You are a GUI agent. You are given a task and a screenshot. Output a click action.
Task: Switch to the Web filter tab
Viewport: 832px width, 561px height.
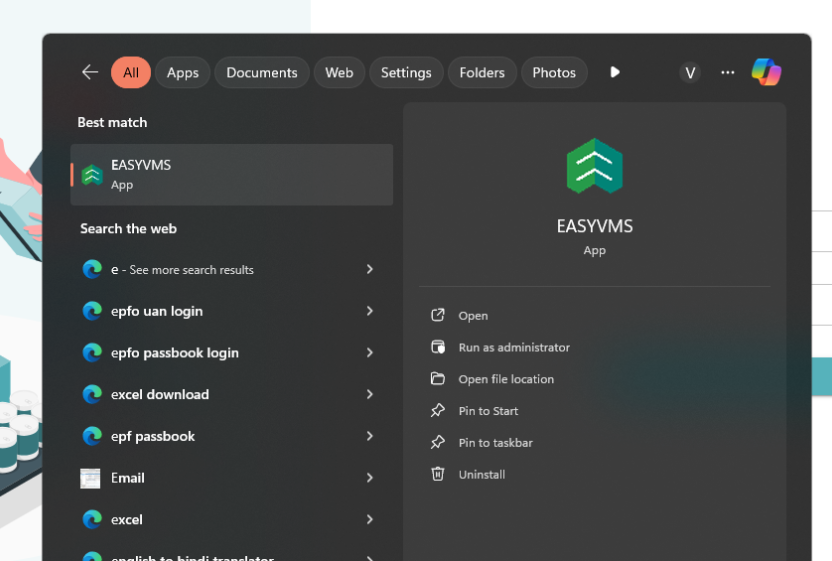point(339,73)
